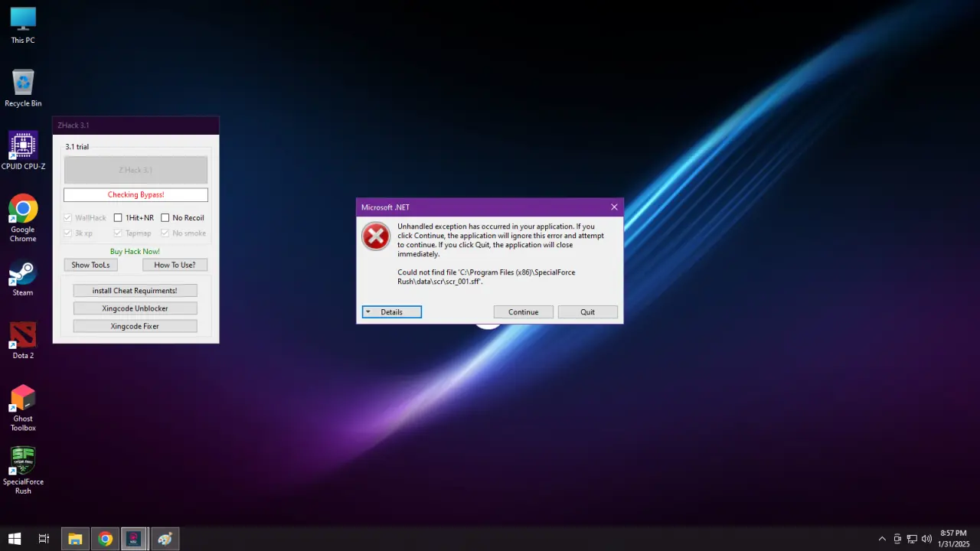The height and width of the screenshot is (551, 980).
Task: Select the Google Chrome desktop shortcut
Action: [23, 218]
